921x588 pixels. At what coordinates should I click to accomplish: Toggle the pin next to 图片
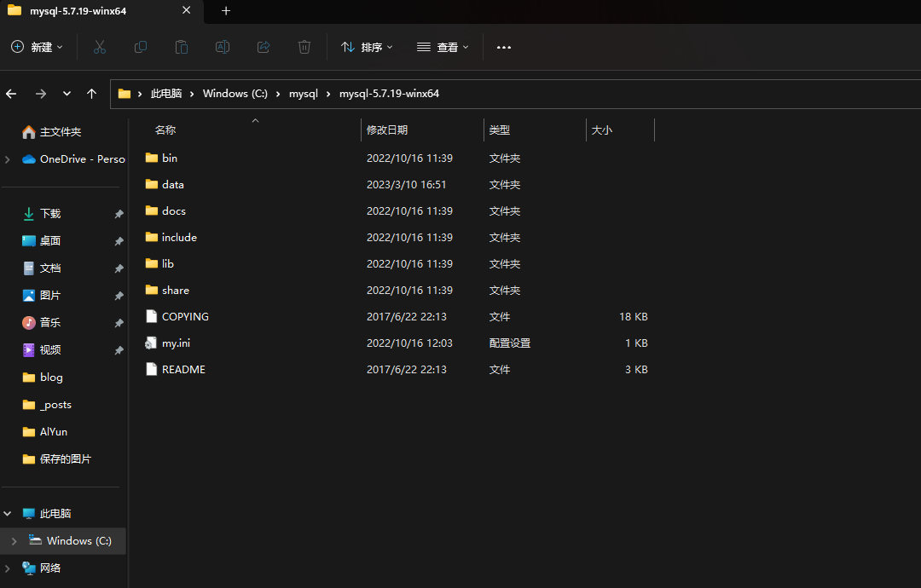119,296
